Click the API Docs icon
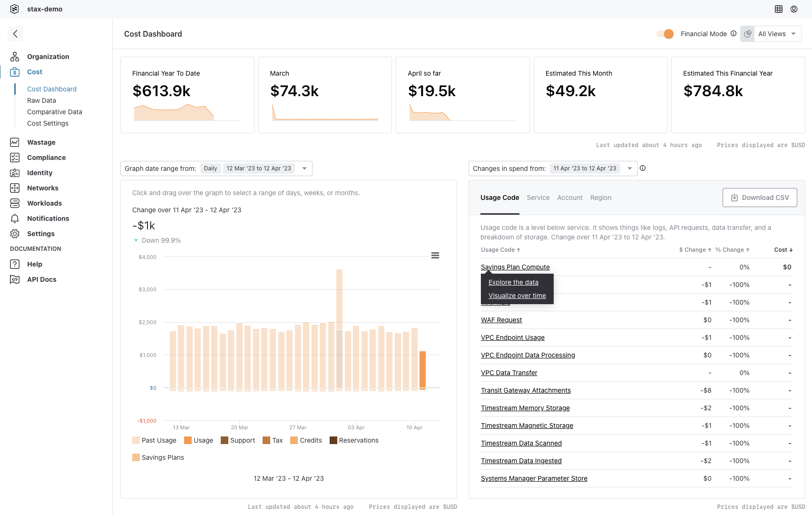 (15, 279)
